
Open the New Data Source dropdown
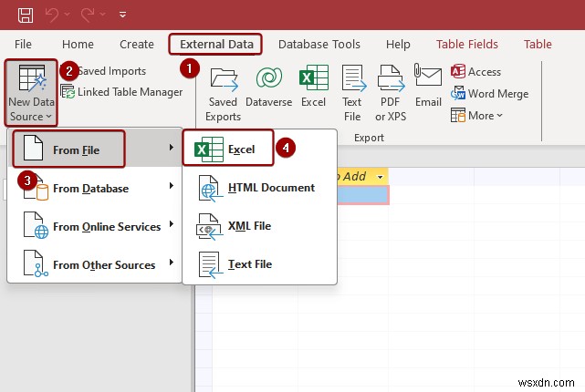pos(31,93)
